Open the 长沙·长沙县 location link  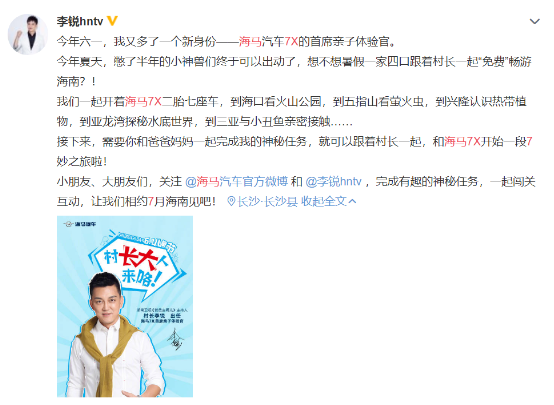coord(267,201)
